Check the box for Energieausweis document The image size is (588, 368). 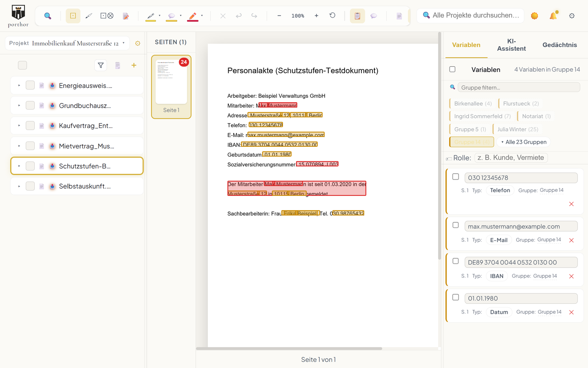coord(30,85)
